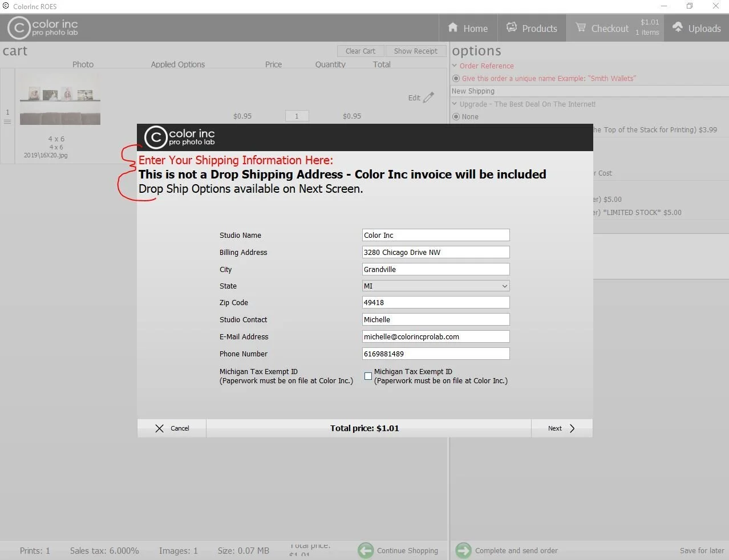Image resolution: width=729 pixels, height=560 pixels.
Task: Open the State dropdown
Action: coord(436,286)
